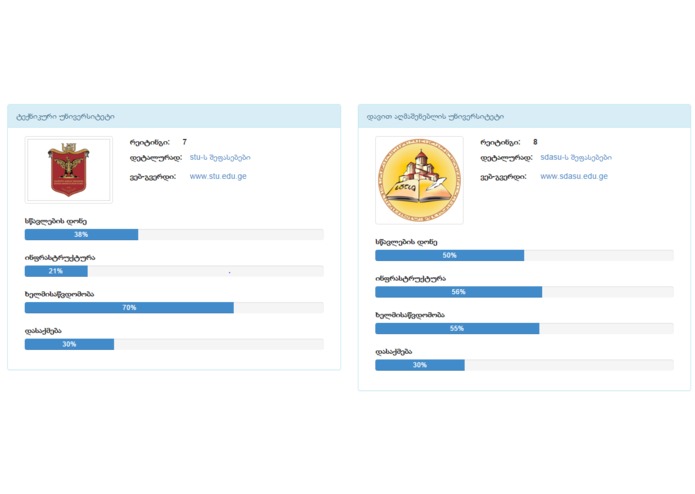Click ხელმისაწვდომობა label in the stu card
The image size is (695, 494).
(59, 294)
